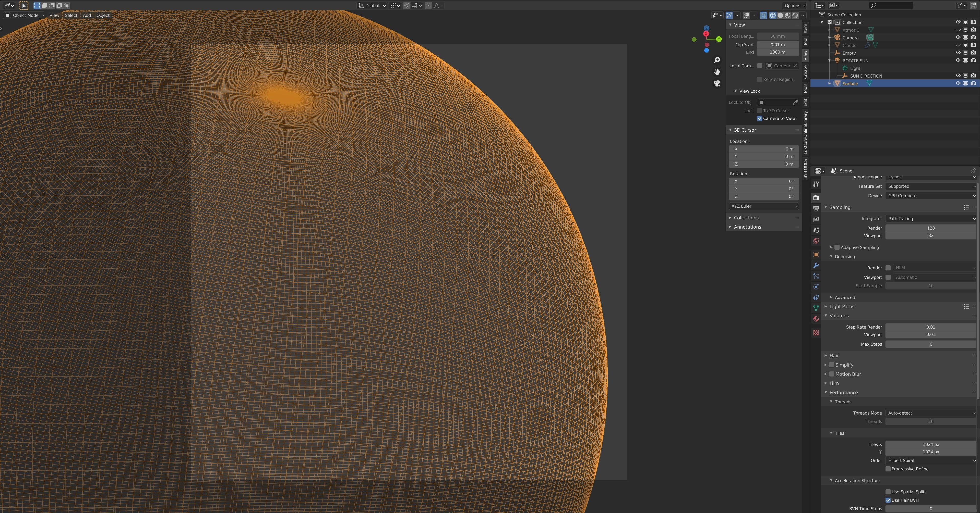Collapse ROTATE SUN tree item
Screen dimensions: 980x513
[829, 61]
